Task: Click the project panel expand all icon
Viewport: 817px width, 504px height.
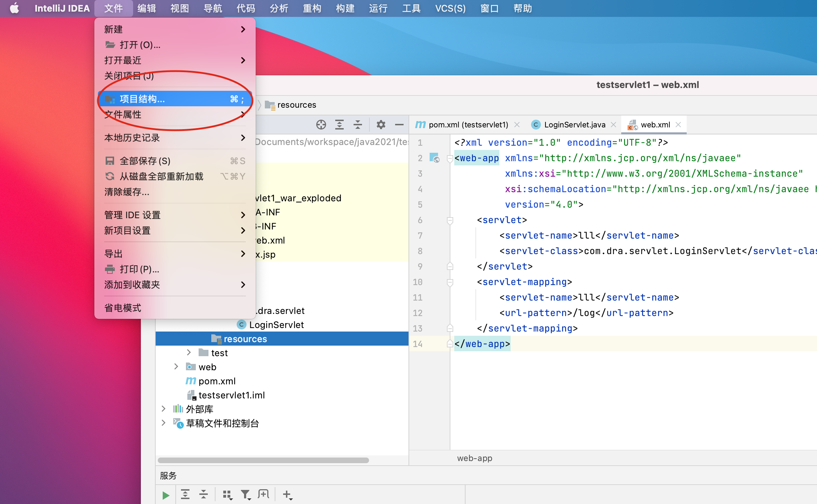Action: [339, 125]
